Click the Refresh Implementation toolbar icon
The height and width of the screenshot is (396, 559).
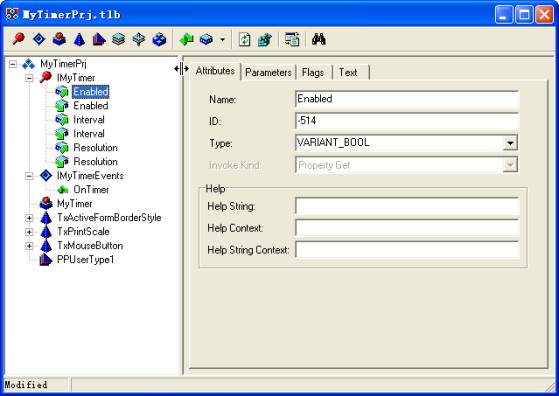(x=245, y=39)
